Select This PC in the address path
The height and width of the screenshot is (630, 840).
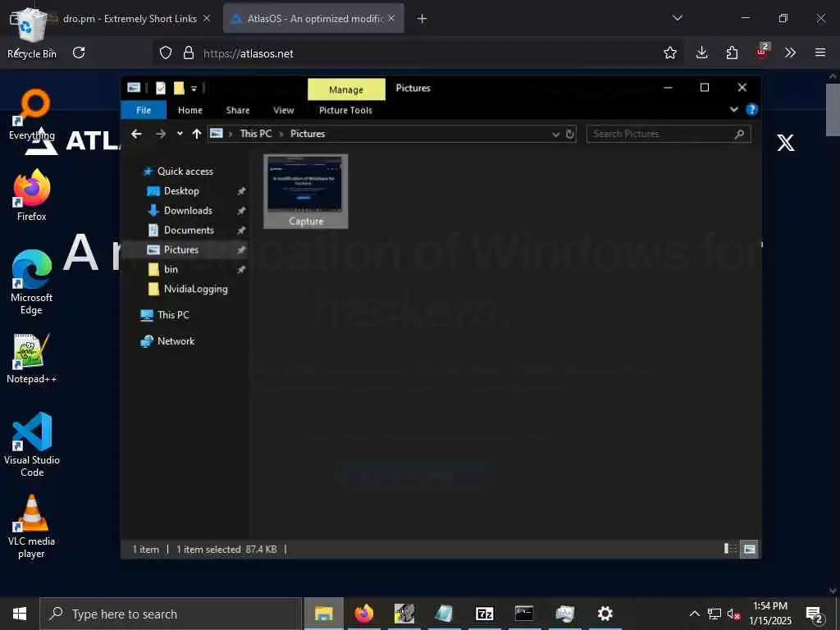(256, 134)
